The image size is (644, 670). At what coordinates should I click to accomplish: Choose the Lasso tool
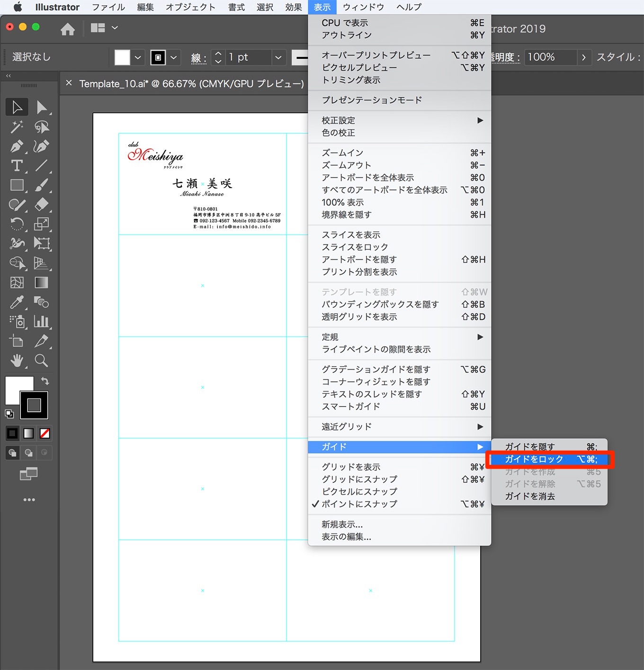(42, 127)
